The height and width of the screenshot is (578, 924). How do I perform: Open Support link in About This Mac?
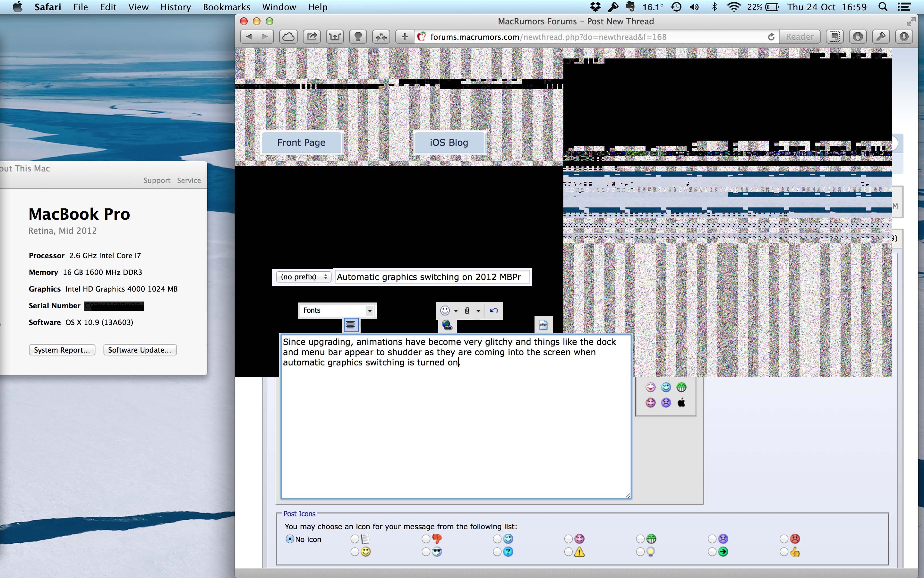point(157,180)
